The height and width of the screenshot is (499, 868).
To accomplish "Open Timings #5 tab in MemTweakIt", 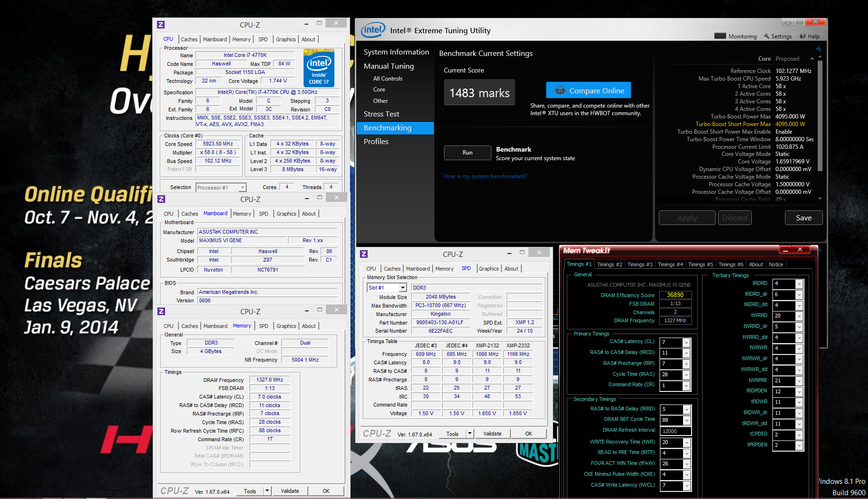I will [701, 264].
